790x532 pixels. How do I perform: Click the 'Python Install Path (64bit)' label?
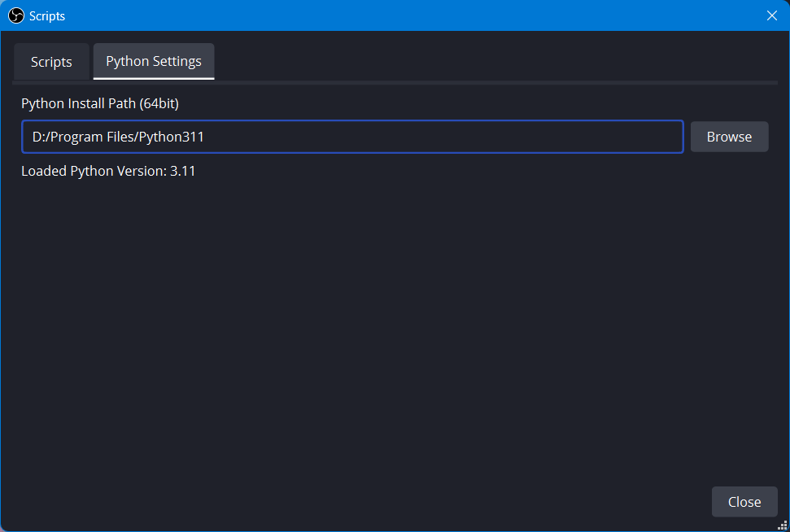[100, 104]
